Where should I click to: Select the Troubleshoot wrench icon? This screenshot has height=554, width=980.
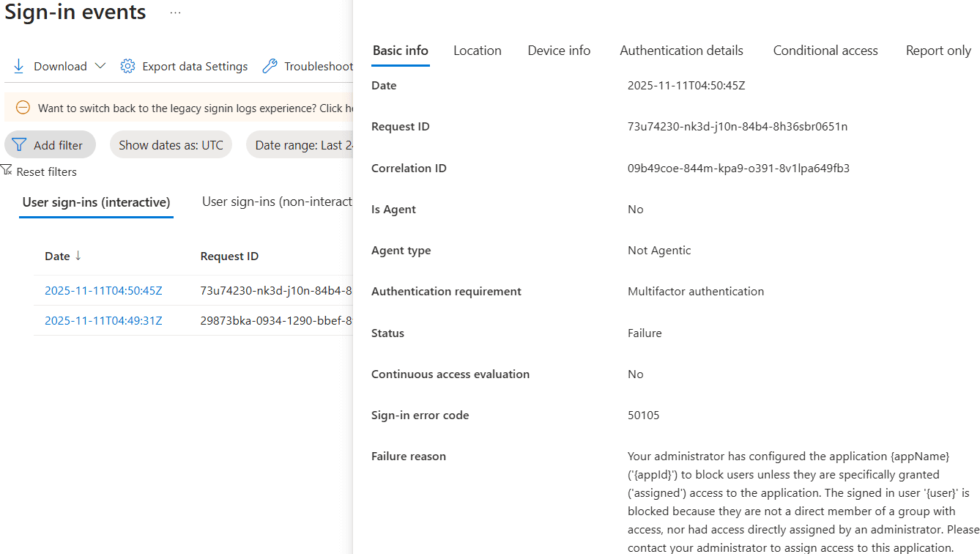click(x=270, y=65)
